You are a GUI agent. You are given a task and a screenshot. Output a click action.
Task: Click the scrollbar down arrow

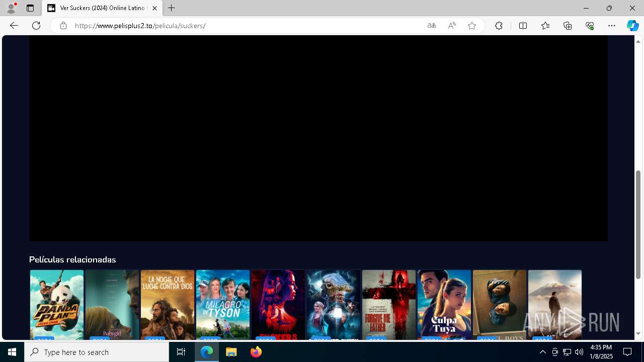coord(638,334)
